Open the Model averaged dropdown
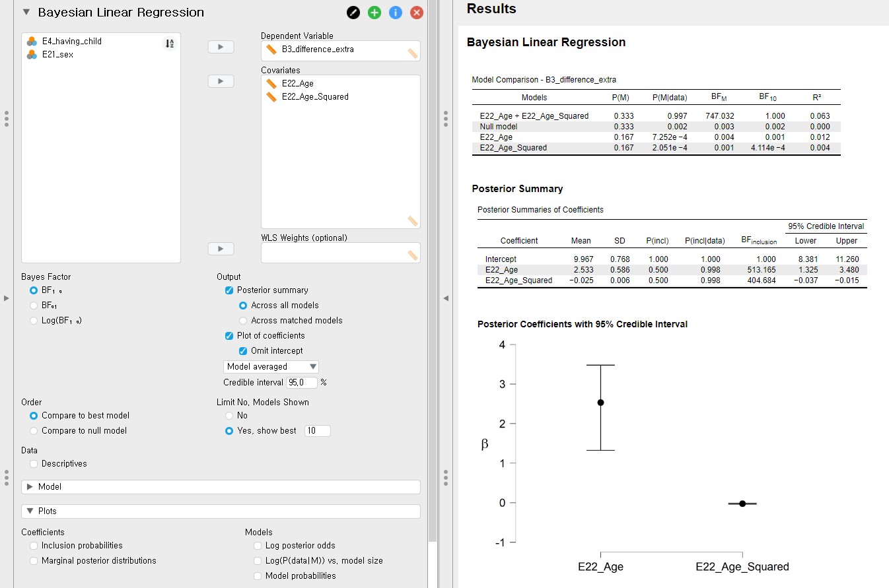This screenshot has width=889, height=588. (x=271, y=367)
